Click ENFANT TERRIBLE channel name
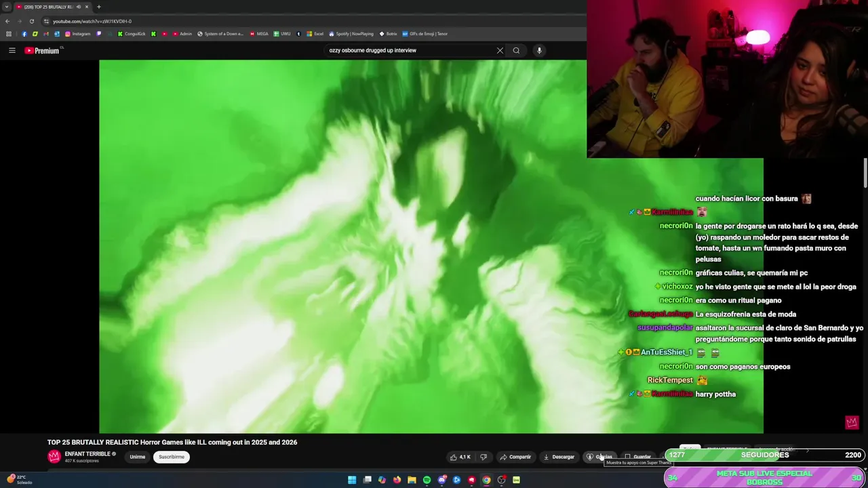This screenshot has height=488, width=868. point(87,454)
